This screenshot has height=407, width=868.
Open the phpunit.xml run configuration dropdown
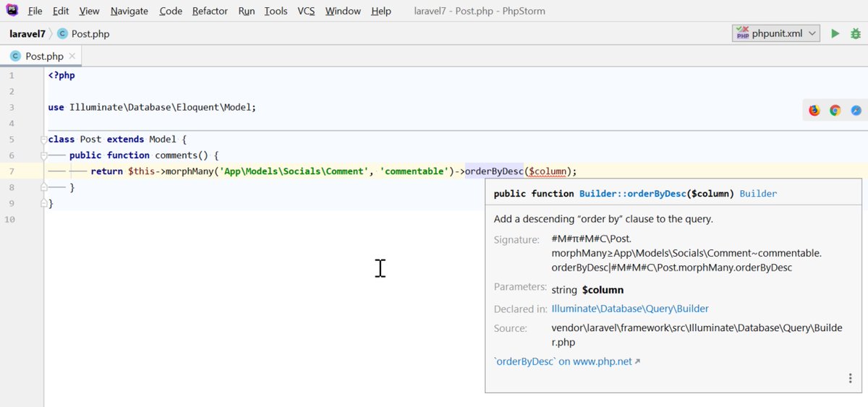tap(776, 33)
